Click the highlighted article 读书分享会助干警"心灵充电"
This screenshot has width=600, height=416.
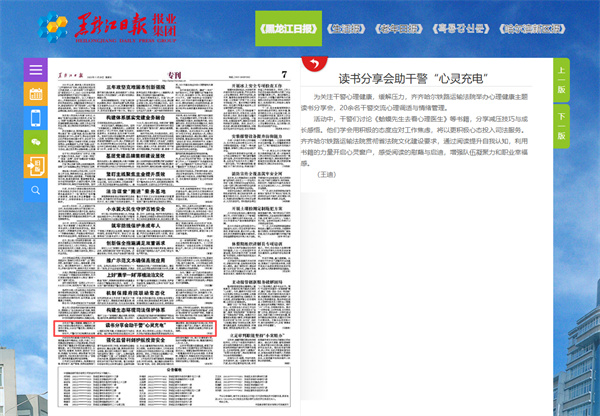click(134, 326)
